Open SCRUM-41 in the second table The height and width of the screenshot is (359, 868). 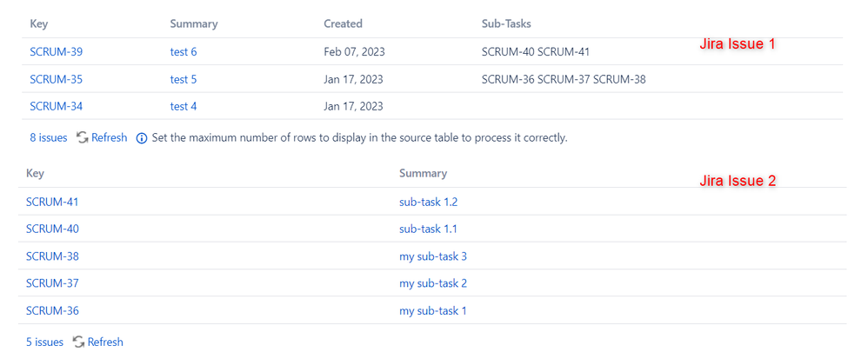pyautogui.click(x=52, y=202)
